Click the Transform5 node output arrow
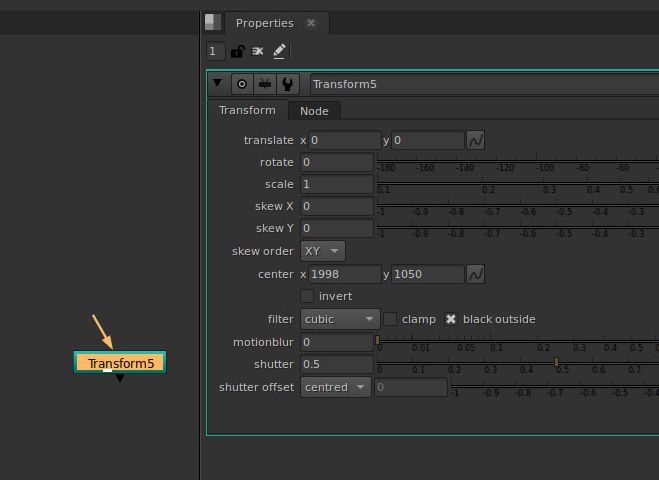Screen dimensions: 659x480 (120, 378)
